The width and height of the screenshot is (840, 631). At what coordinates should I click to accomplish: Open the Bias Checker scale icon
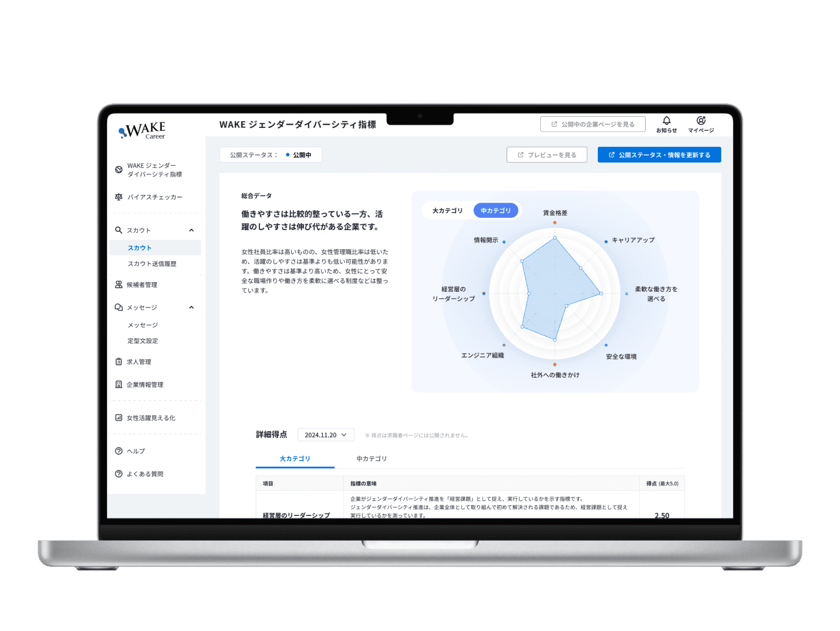pos(119,197)
